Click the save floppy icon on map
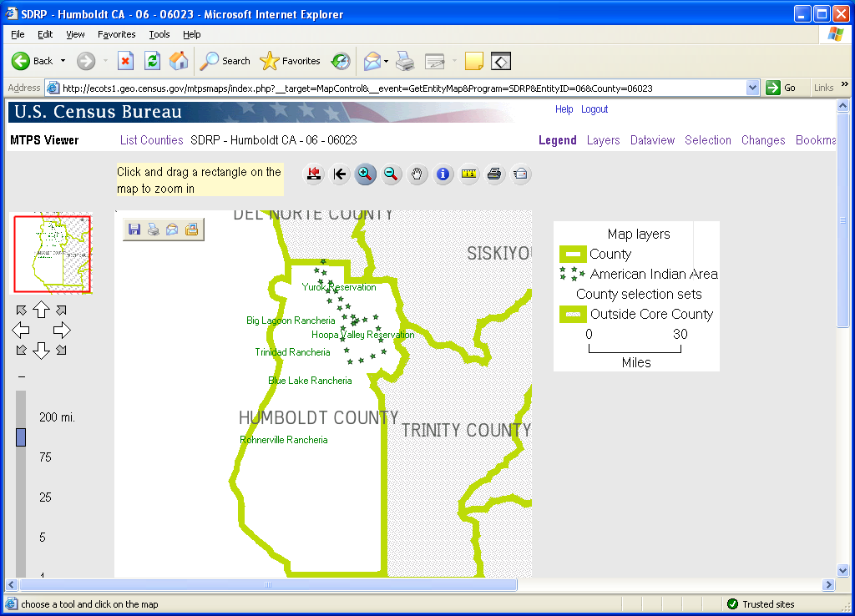Screen dimensions: 855x616 (x=134, y=230)
